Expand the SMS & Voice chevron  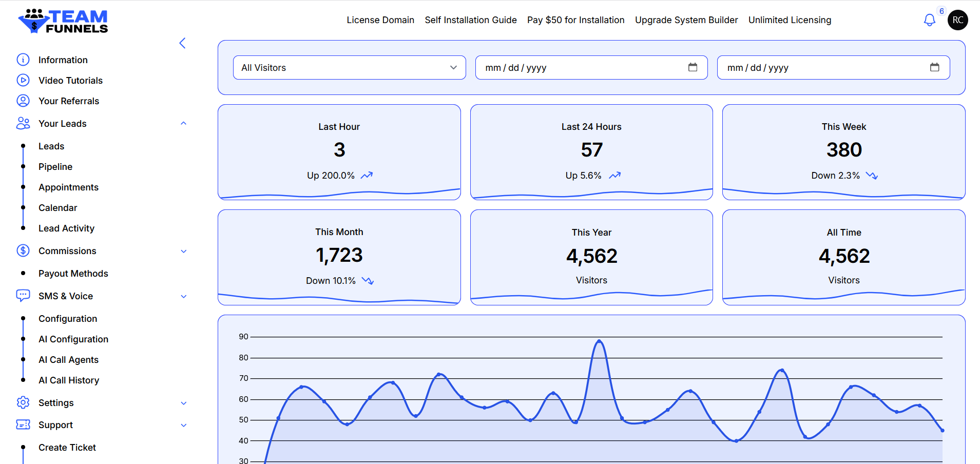pos(184,296)
